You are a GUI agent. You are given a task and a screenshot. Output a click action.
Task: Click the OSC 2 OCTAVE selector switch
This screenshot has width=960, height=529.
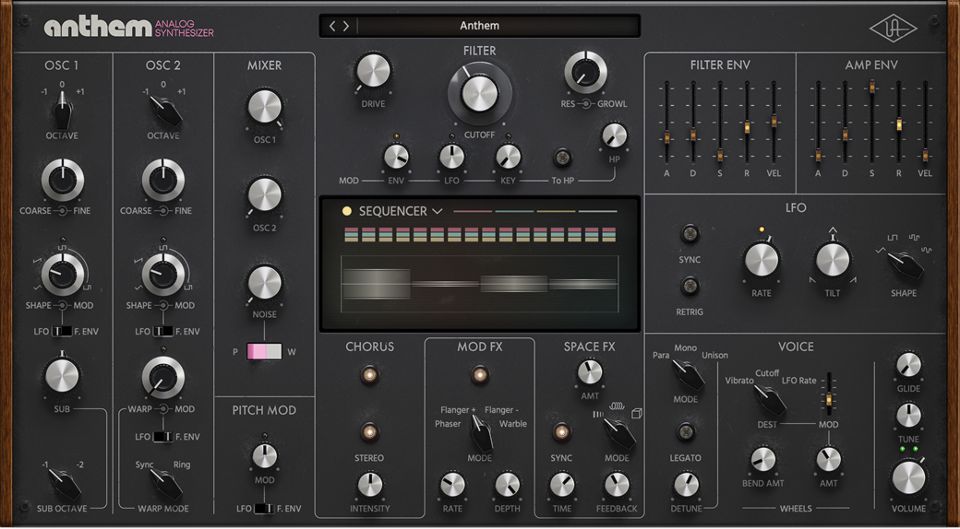pos(164,110)
